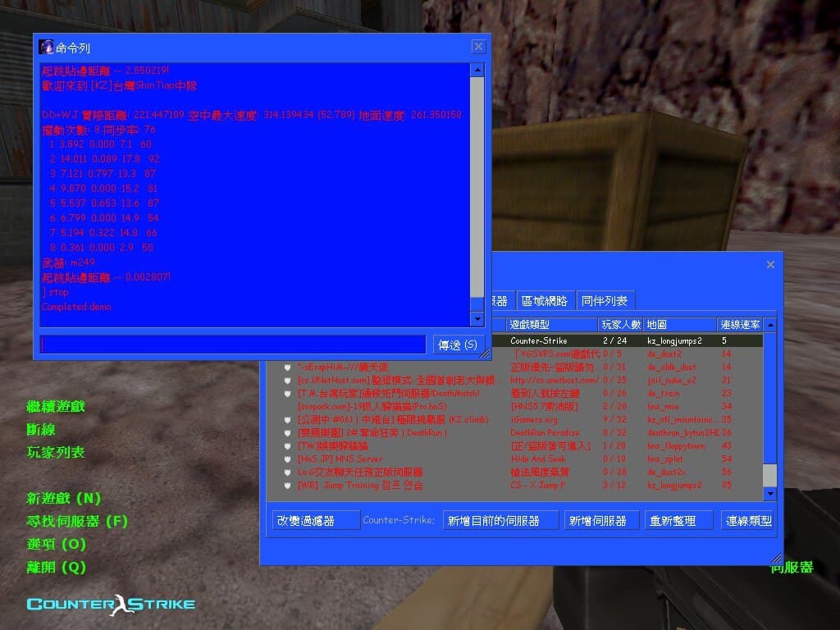840x630 pixels.
Task: Click the console window title icon
Action: 46,47
